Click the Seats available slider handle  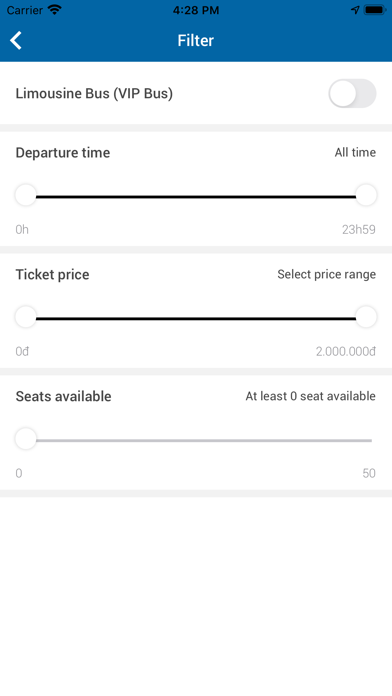click(x=26, y=439)
